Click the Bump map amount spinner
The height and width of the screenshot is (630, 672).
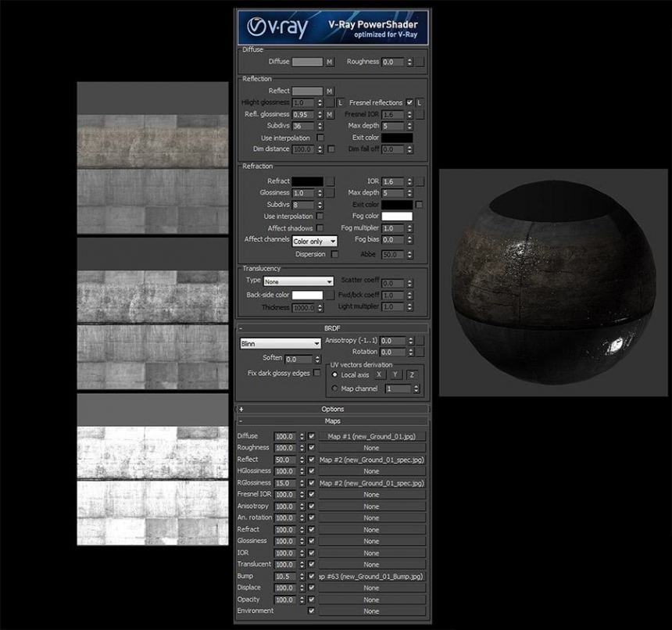(x=302, y=576)
